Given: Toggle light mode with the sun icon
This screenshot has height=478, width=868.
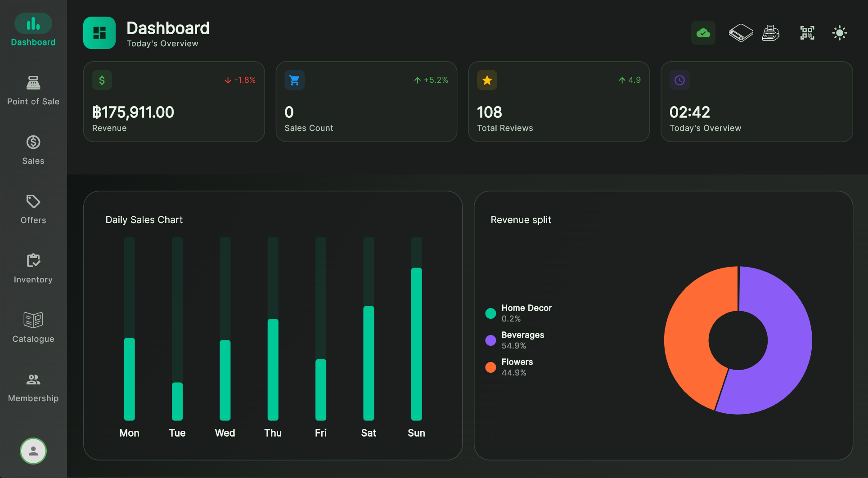Looking at the screenshot, I should tap(839, 32).
